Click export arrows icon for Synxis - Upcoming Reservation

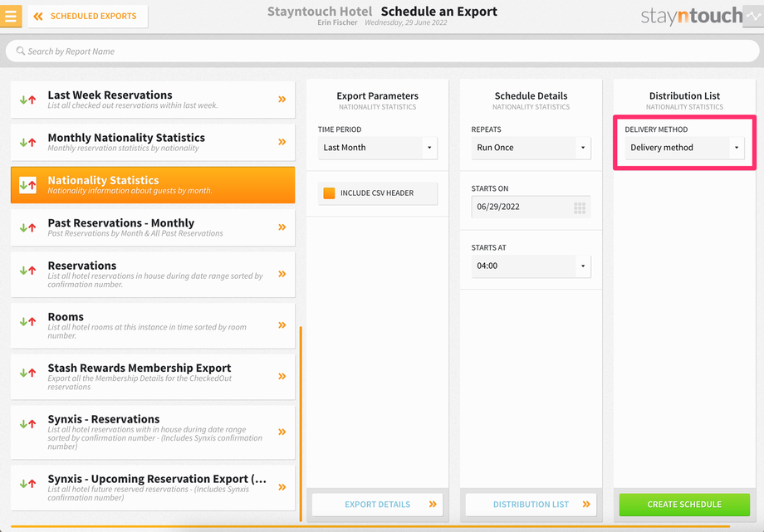pos(27,484)
